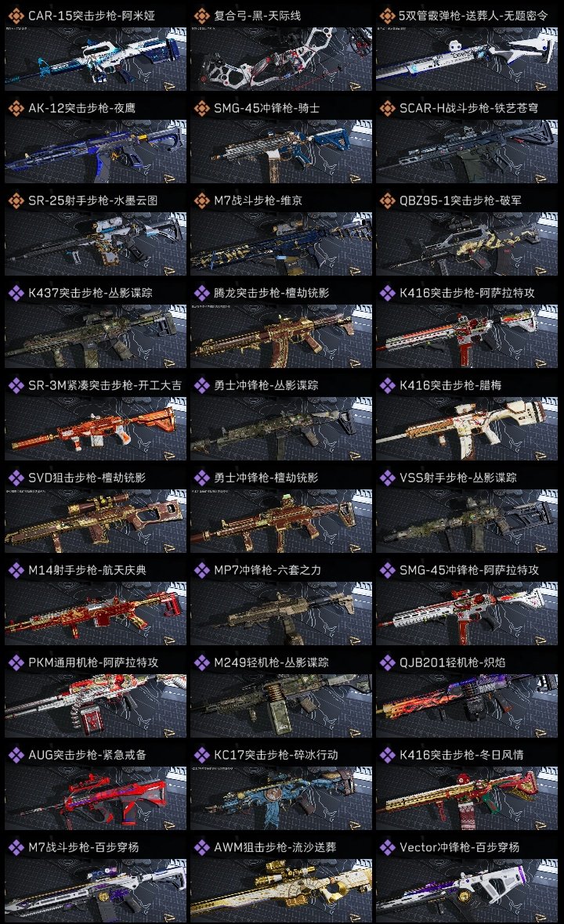Viewport: 564px width, 924px height.
Task: Open the AUG突击步枪-紧急戒备 skin image
Action: pos(96,798)
